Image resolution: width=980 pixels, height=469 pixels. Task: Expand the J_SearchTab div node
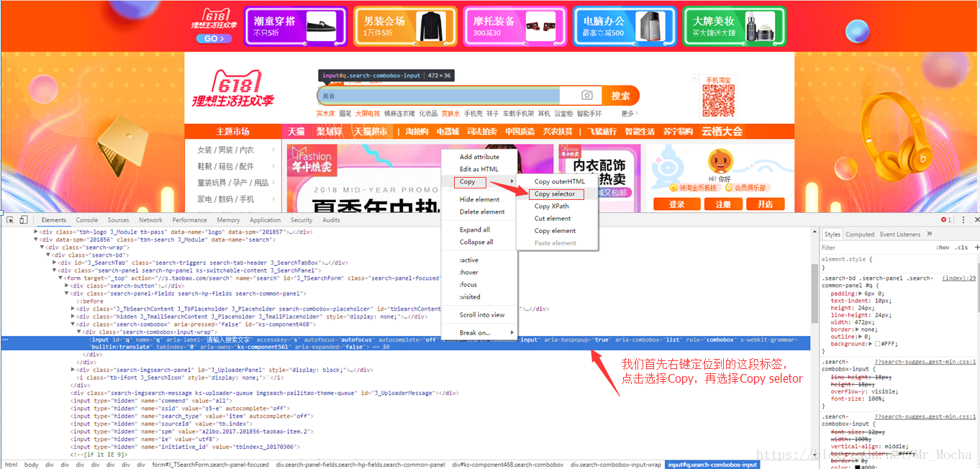point(54,263)
